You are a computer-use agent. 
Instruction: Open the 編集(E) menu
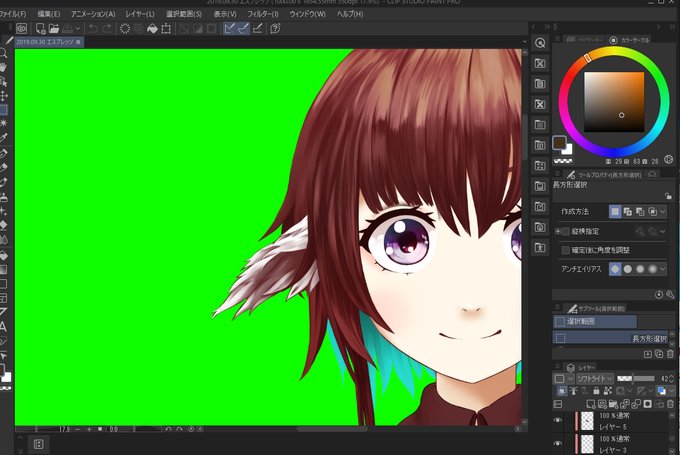(x=48, y=14)
